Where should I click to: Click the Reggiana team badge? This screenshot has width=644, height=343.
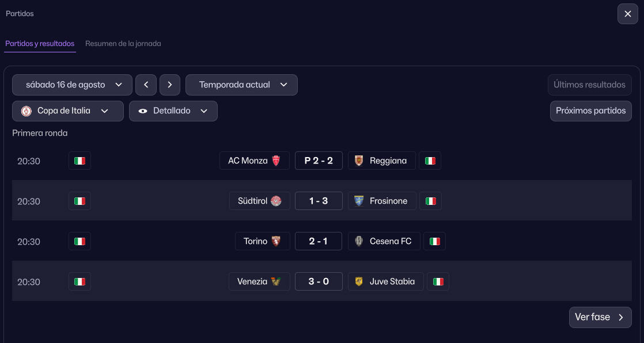(x=359, y=161)
